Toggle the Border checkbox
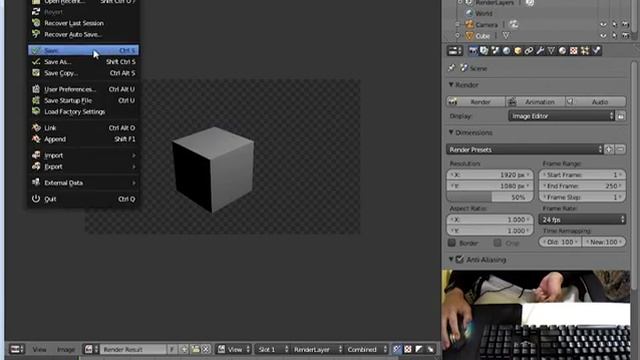Screen dimensions: 640x360 click(x=452, y=243)
